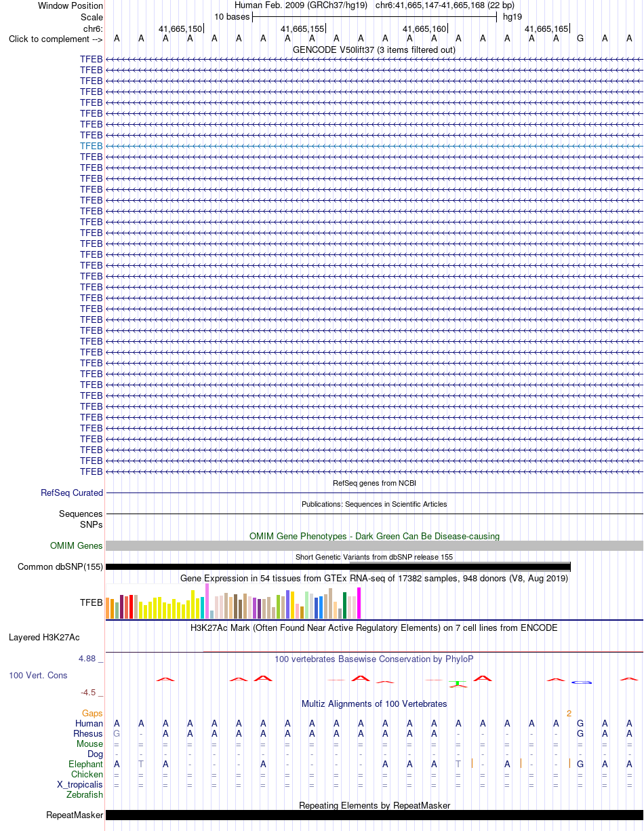Click the Layered H3K27Ac track label
Image resolution: width=644 pixels, height=831 pixels.
pos(44,638)
